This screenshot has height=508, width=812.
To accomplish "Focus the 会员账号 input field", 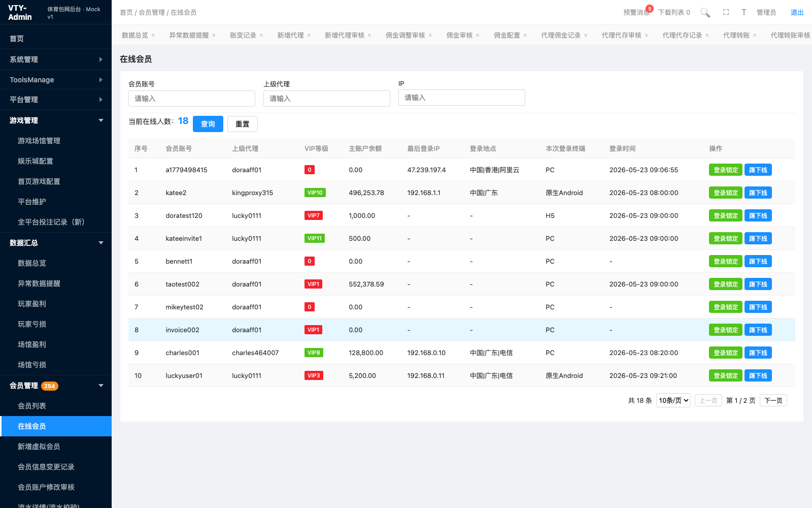I will coord(192,99).
